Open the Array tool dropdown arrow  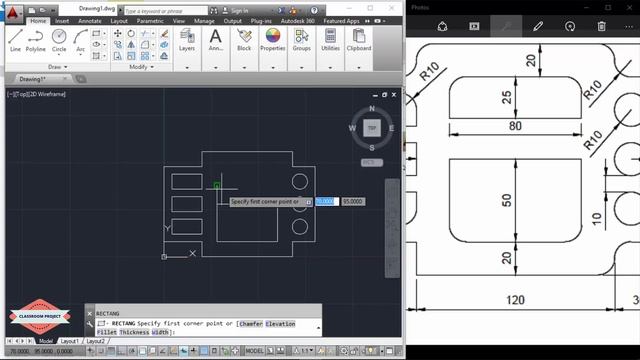pyautogui.click(x=153, y=56)
